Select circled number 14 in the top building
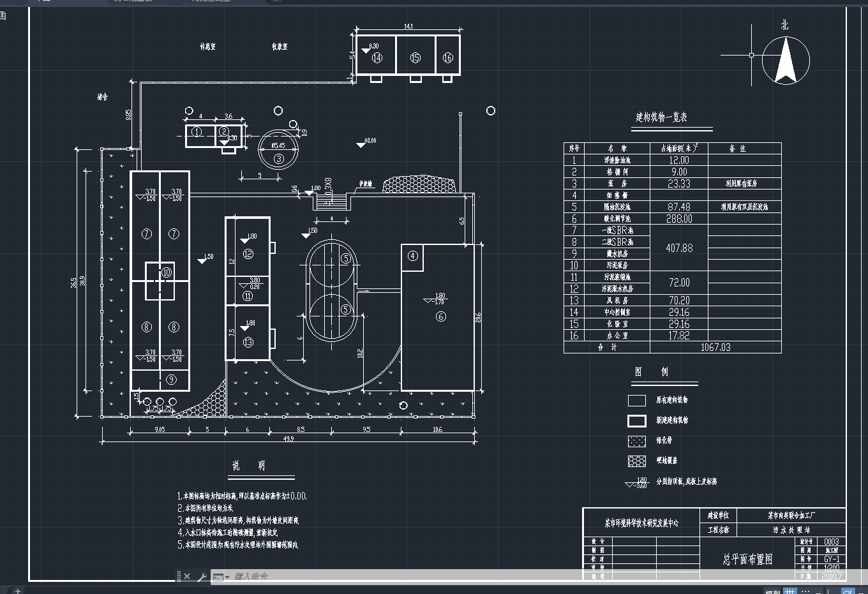868x594 pixels. [x=377, y=57]
